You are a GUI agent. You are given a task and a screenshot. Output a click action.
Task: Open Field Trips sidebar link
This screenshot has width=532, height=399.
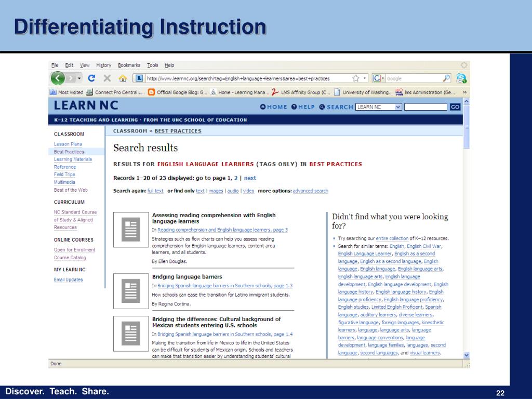64,175
